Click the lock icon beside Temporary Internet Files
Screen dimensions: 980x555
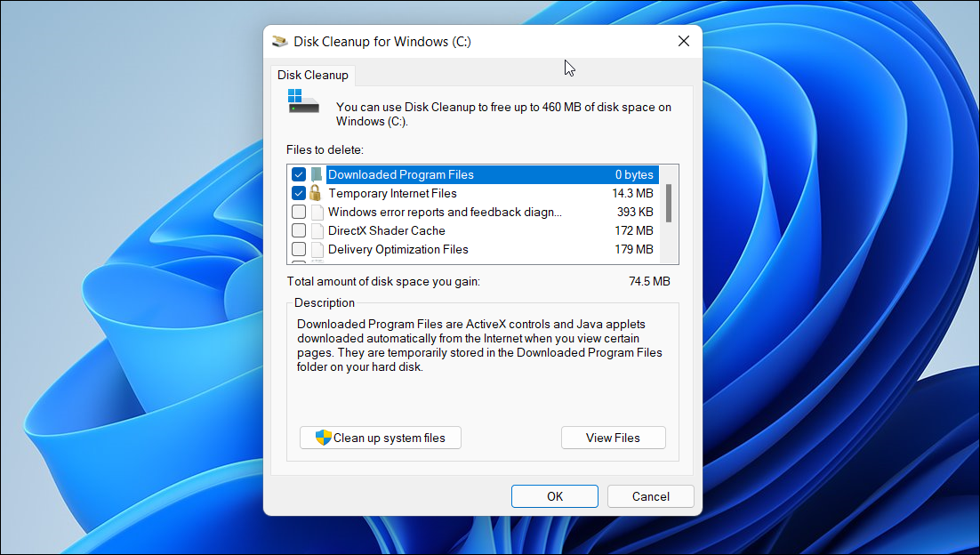[317, 193]
